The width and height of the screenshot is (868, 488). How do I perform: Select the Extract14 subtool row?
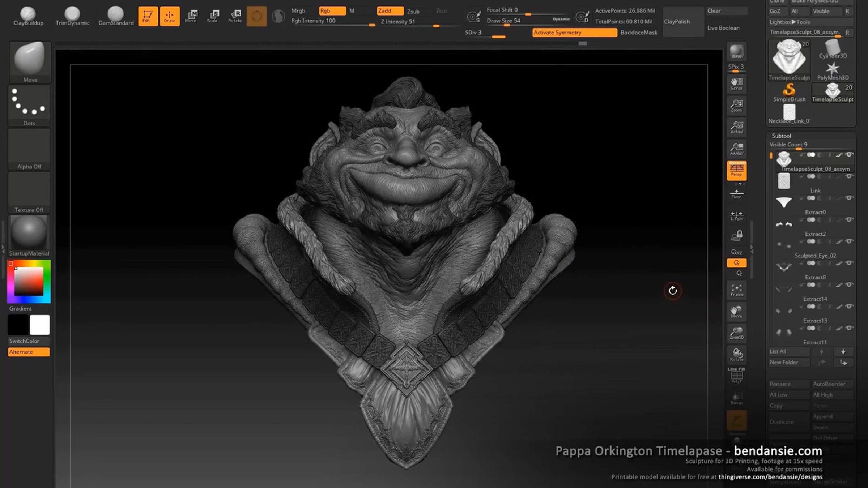(x=814, y=292)
